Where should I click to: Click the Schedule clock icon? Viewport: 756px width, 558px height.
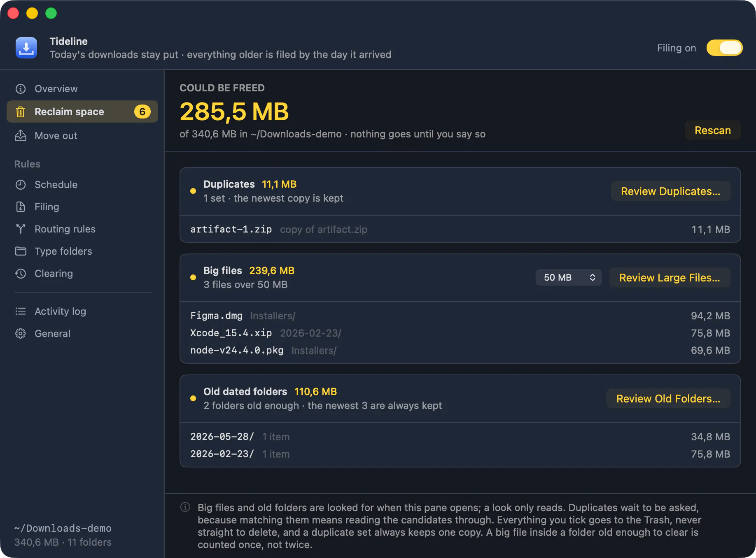(x=21, y=185)
